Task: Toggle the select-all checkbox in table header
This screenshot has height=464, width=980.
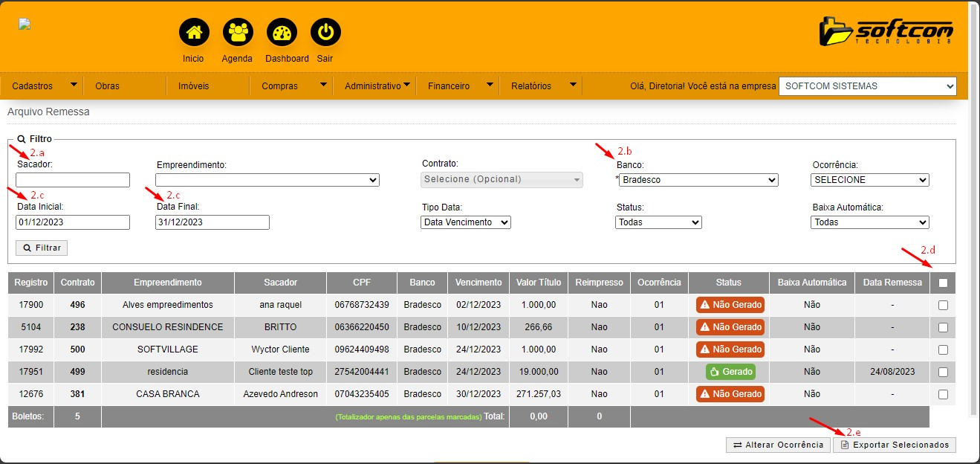Action: [x=943, y=283]
